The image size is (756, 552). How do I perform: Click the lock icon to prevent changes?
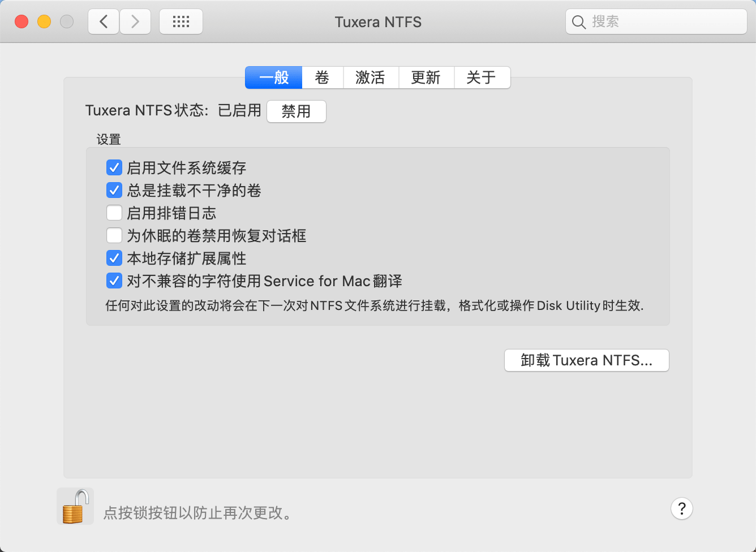(76, 506)
